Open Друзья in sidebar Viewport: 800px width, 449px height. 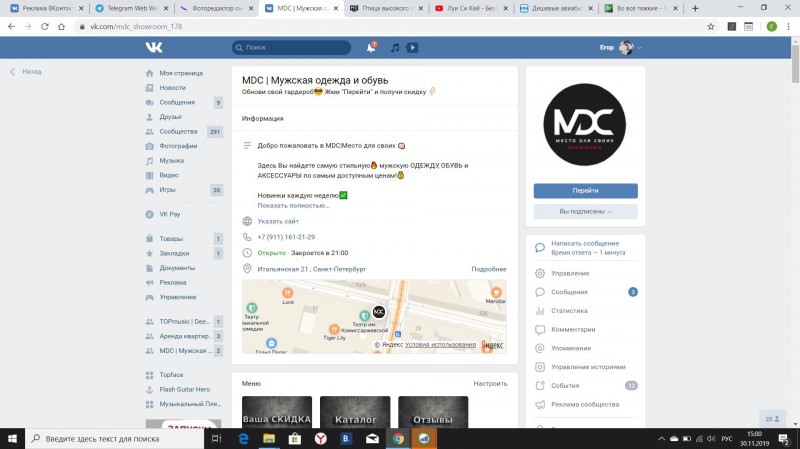click(x=170, y=117)
